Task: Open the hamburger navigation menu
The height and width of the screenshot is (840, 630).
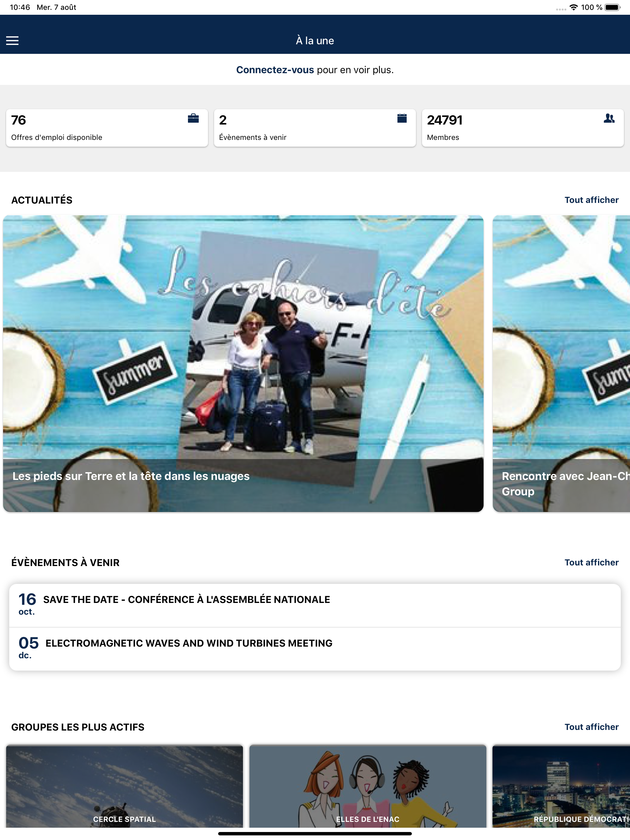Action: (12, 41)
